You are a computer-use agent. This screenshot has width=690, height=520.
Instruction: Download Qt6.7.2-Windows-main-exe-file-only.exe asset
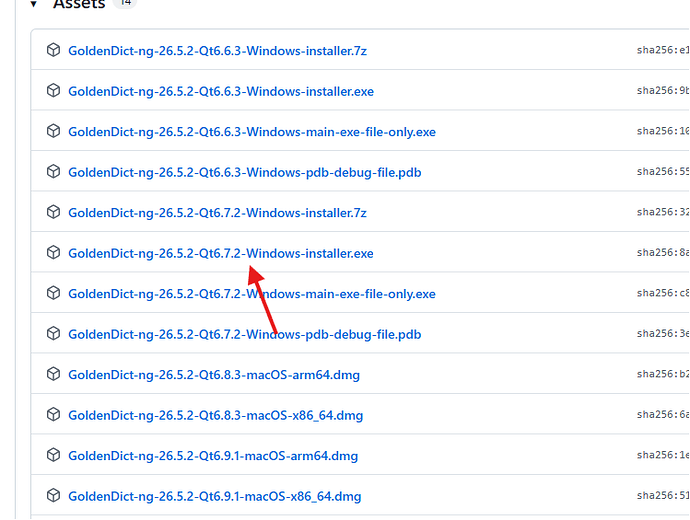pyautogui.click(x=252, y=294)
